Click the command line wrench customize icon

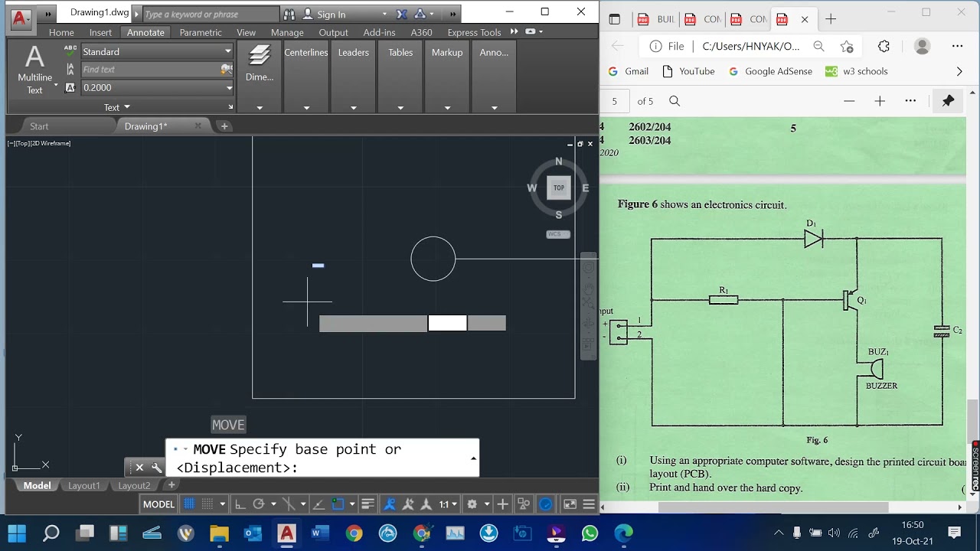(x=156, y=468)
